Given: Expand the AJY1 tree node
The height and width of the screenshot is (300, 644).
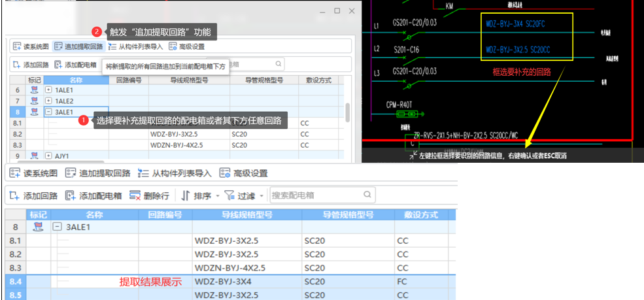Looking at the screenshot, I should coord(48,156).
